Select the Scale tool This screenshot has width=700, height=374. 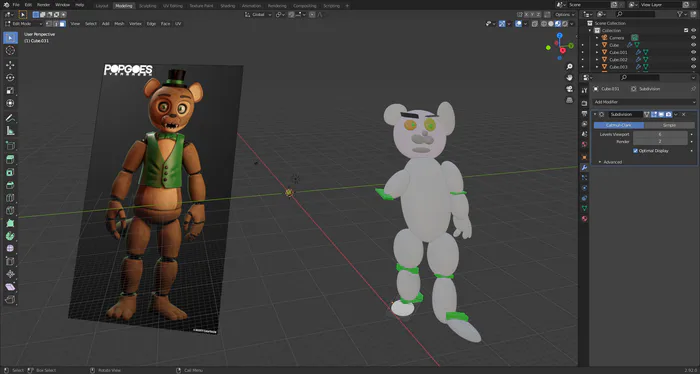(x=10, y=91)
